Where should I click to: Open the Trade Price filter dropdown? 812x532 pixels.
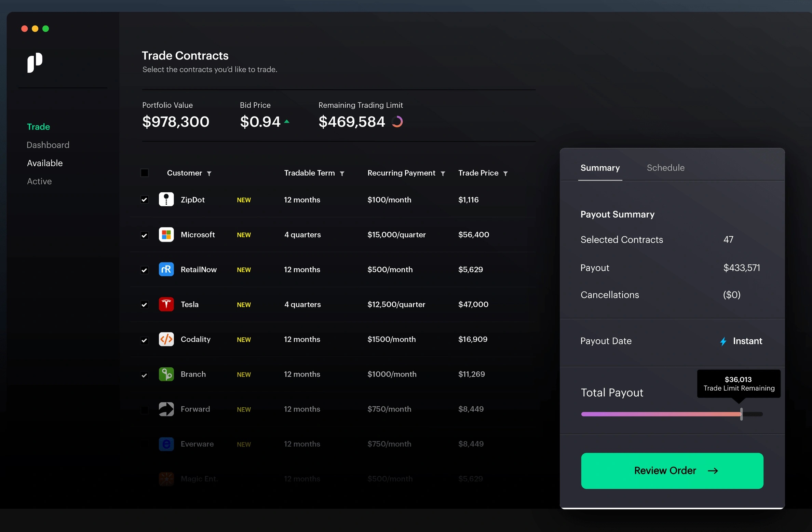[x=505, y=174]
